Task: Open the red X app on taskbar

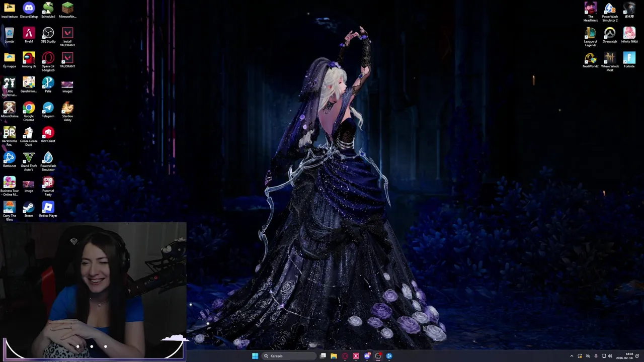Action: click(x=356, y=356)
